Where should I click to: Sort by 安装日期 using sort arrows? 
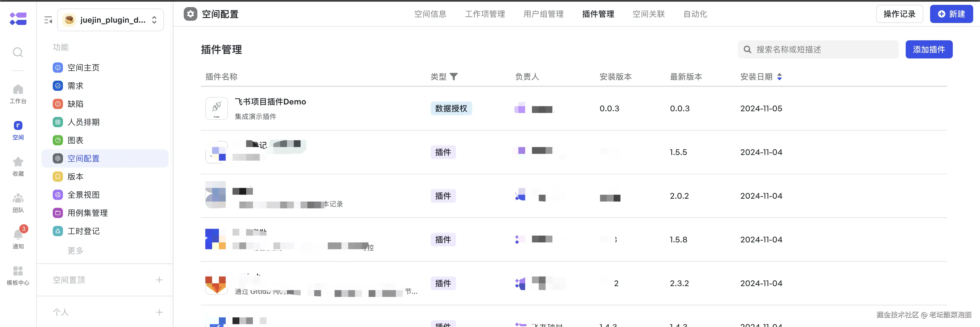(779, 77)
